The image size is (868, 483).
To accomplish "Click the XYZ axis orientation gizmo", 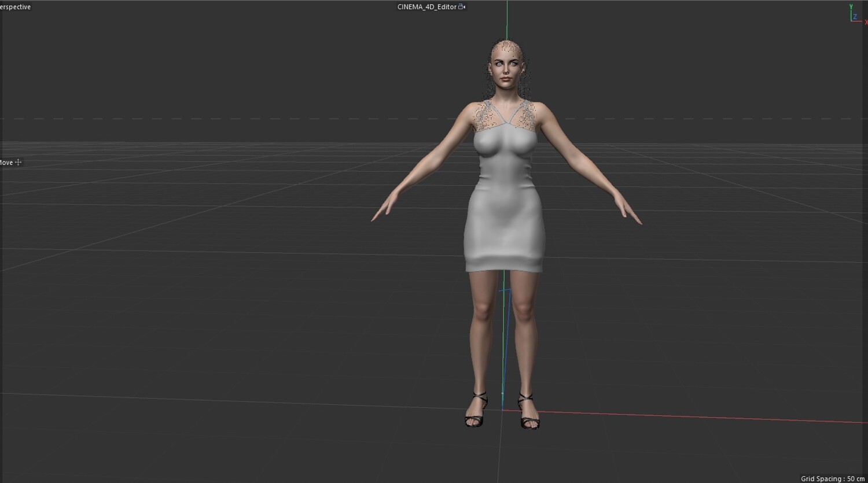I will (858, 14).
